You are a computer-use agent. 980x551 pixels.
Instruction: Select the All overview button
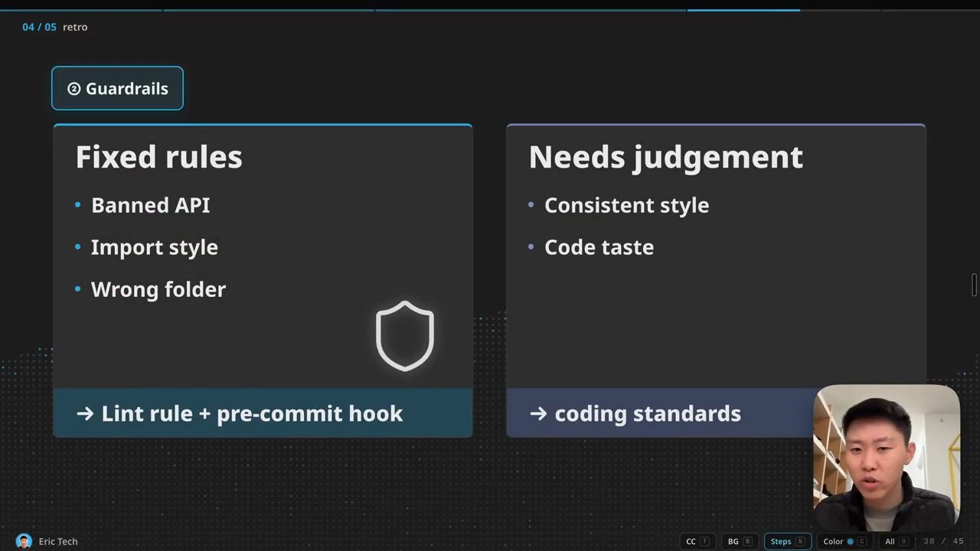point(896,541)
